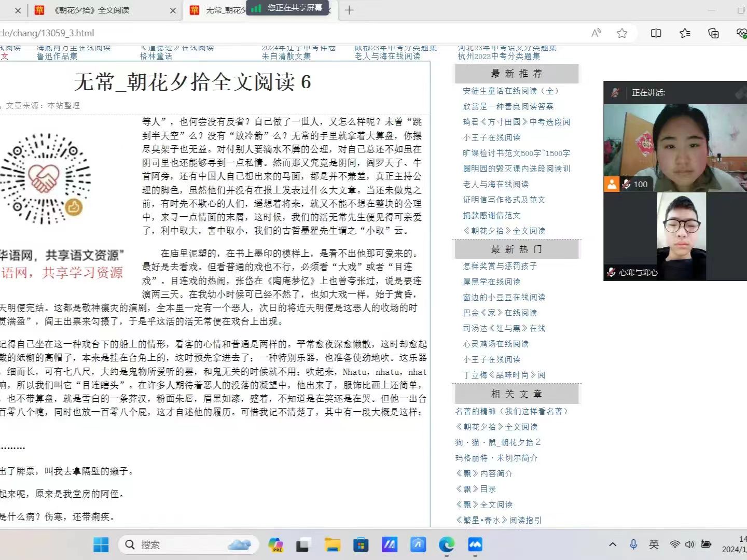
Task: Open the Collections icon in toolbar
Action: (x=713, y=33)
